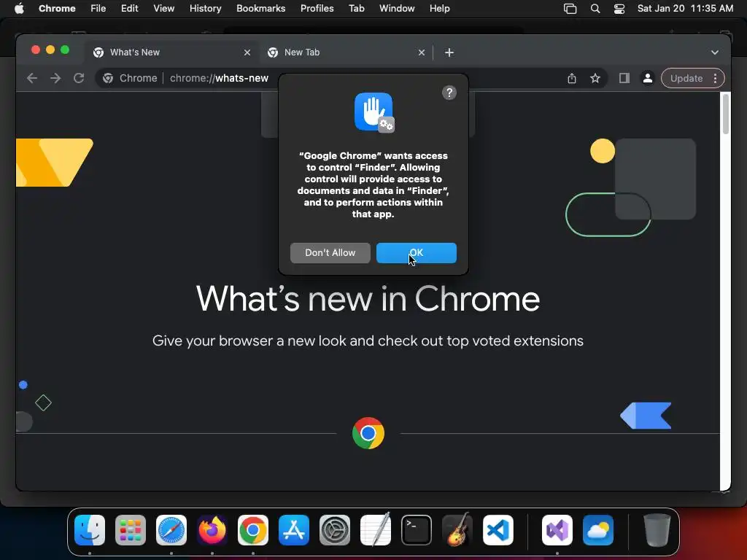
Task: Open the Bookmarks menu
Action: (260, 9)
